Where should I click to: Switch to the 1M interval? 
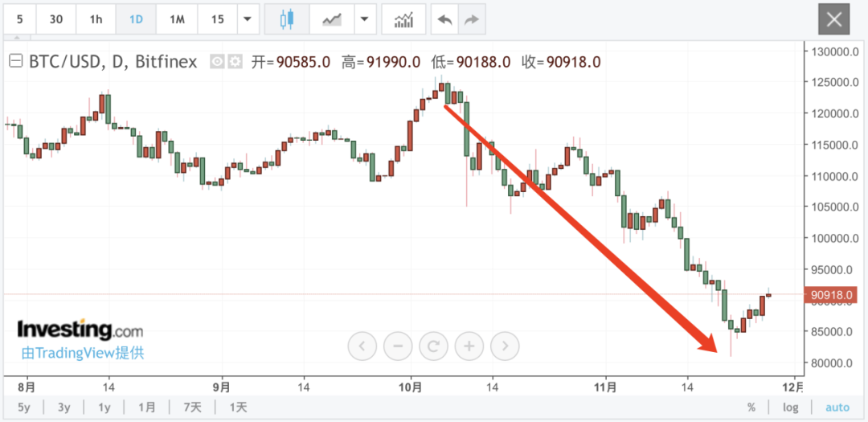tap(177, 19)
